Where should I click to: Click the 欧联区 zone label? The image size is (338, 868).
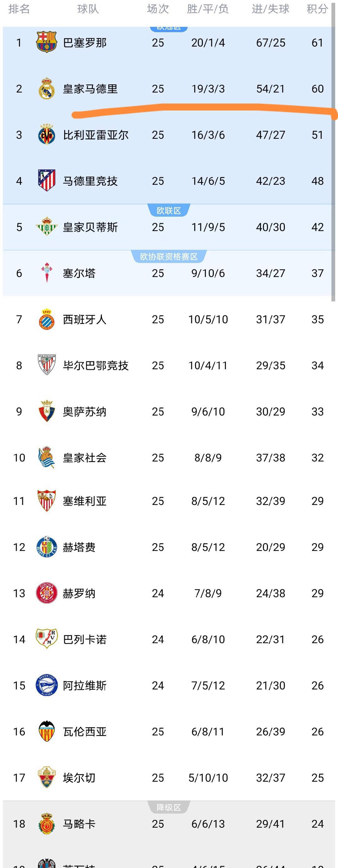169,211
